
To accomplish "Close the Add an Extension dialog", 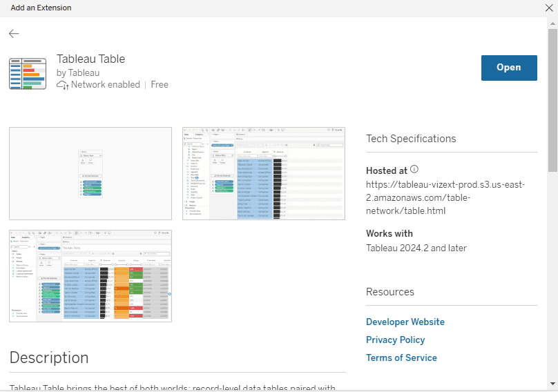I will [549, 8].
